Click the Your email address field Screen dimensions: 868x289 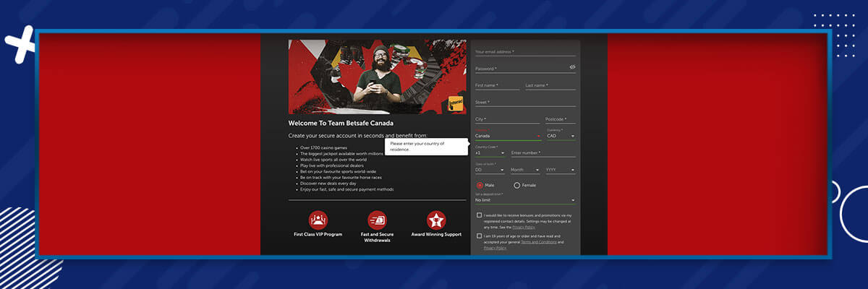coord(525,52)
